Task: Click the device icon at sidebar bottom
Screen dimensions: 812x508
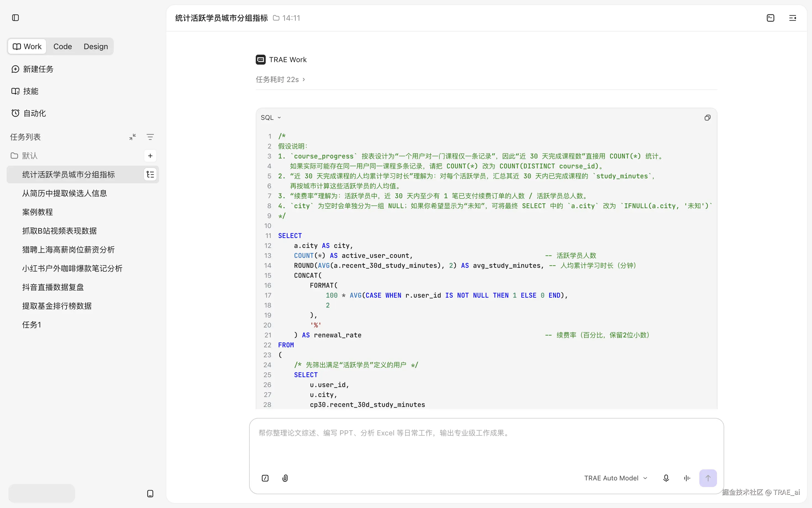Action: pyautogui.click(x=150, y=493)
